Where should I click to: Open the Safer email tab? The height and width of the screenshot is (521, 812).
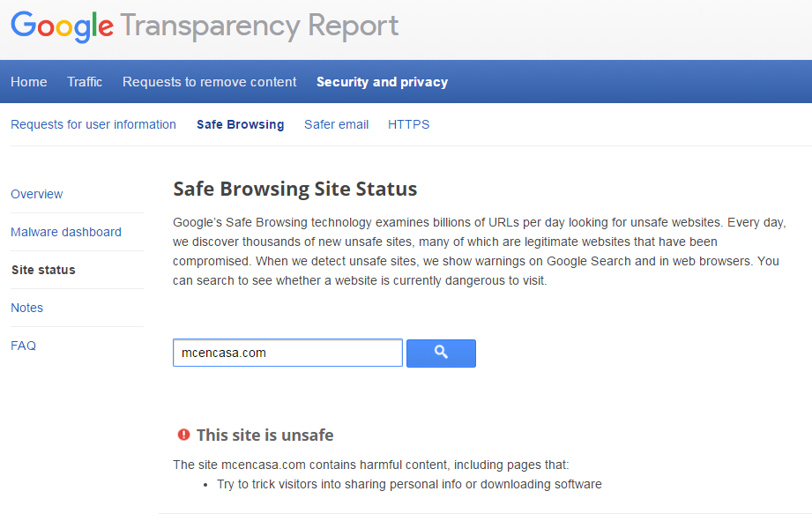336,124
